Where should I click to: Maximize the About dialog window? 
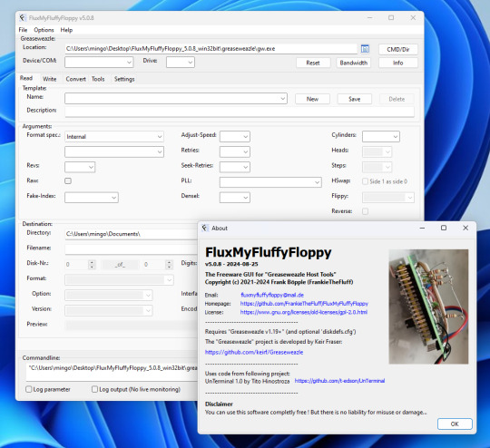coord(444,228)
